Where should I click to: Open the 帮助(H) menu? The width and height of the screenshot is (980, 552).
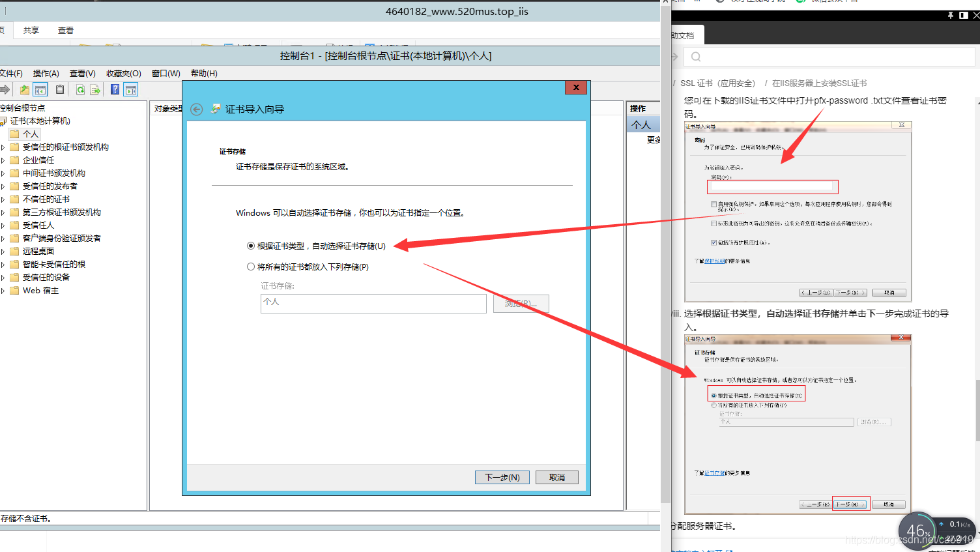(204, 74)
